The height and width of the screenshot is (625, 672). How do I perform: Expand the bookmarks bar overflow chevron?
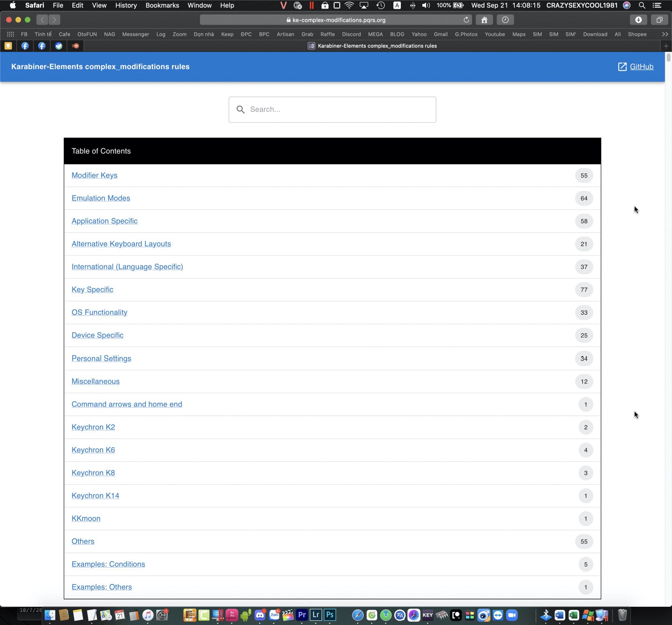(x=665, y=34)
